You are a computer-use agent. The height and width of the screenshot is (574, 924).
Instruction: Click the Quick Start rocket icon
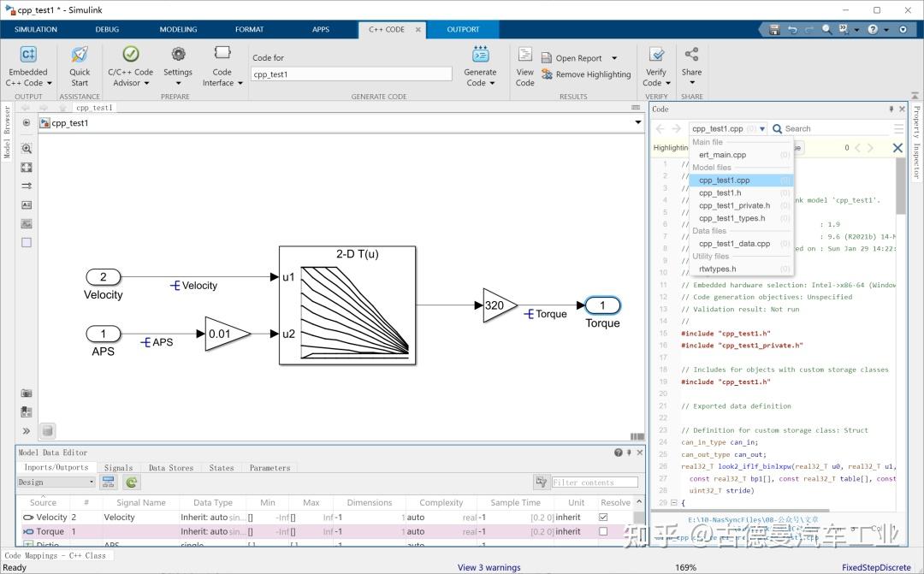click(x=80, y=56)
